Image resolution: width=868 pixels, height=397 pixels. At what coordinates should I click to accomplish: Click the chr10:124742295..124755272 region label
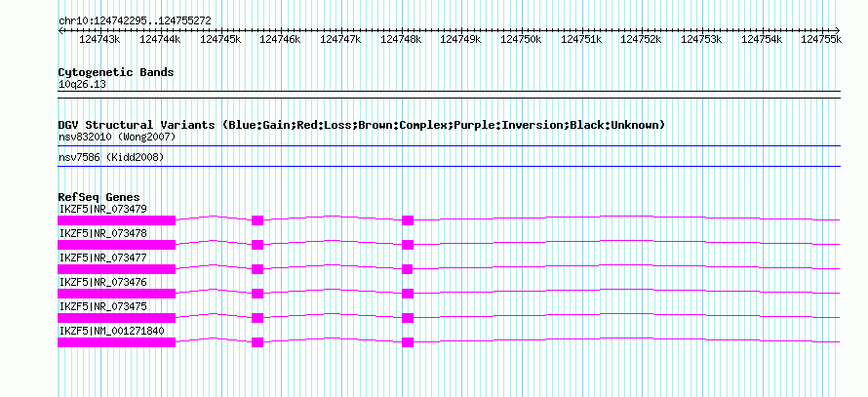[x=135, y=20]
